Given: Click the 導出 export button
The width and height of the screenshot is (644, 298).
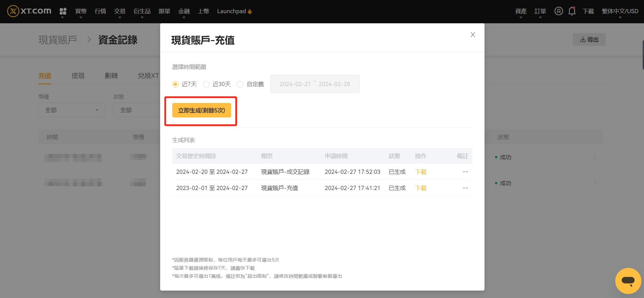Looking at the screenshot, I should (589, 39).
